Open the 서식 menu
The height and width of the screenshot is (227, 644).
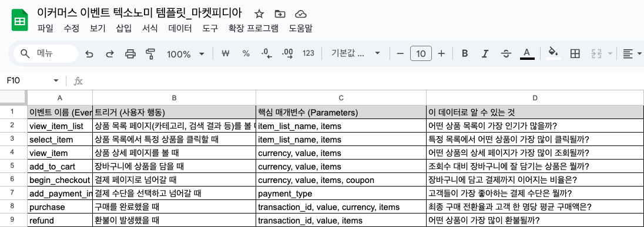(149, 28)
